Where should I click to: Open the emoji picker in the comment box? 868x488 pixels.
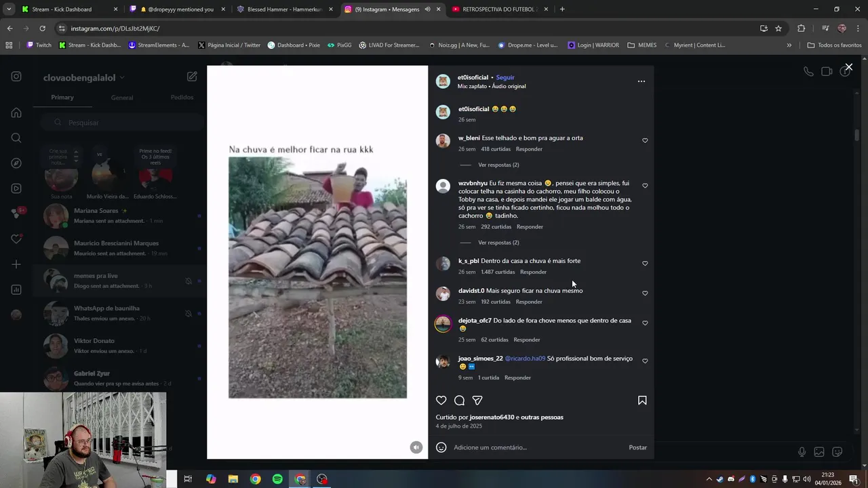click(x=441, y=447)
